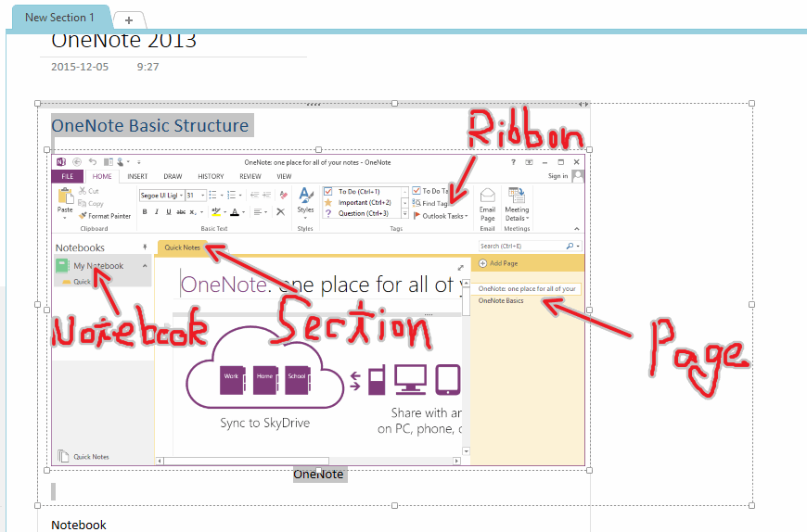Viewport: 807px width, 532px height.
Task: Pin the Notebooks pane
Action: [145, 247]
